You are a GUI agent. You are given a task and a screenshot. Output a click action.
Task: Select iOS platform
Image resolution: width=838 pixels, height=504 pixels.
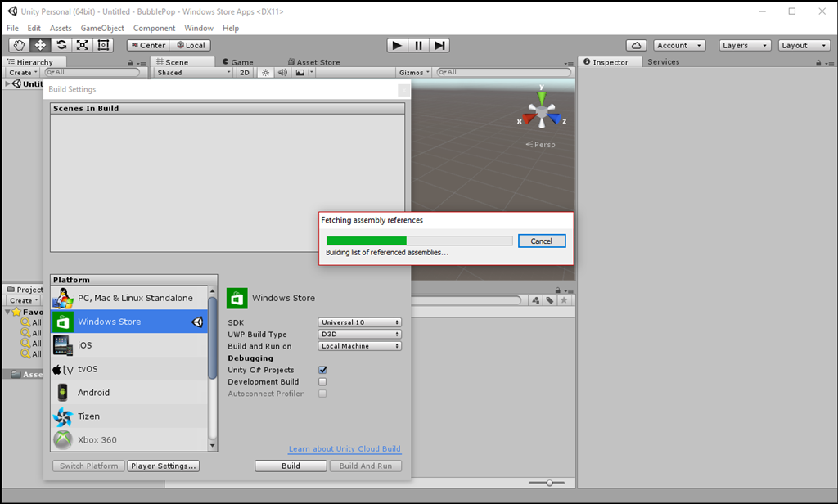click(x=129, y=344)
